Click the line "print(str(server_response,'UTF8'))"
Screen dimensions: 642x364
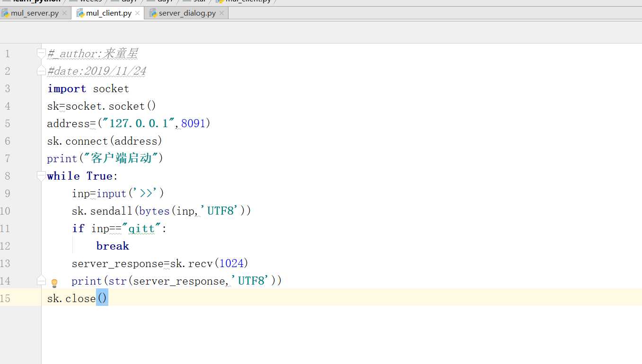point(177,281)
